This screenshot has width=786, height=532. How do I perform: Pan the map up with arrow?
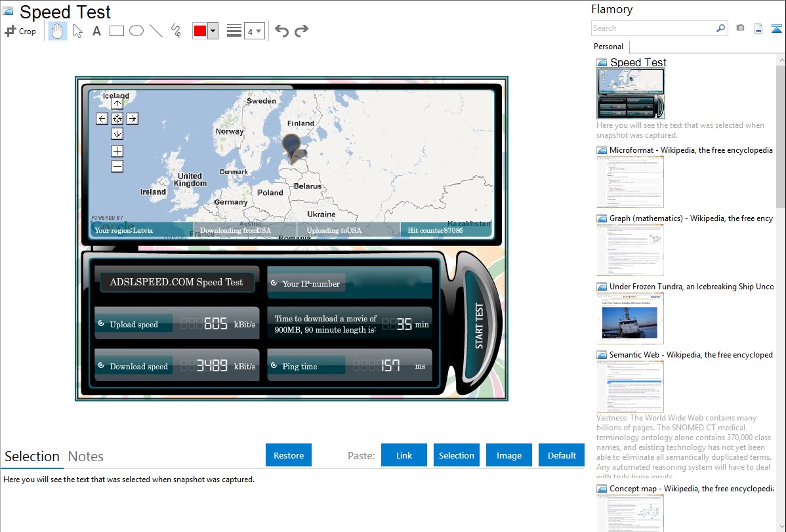(x=117, y=104)
